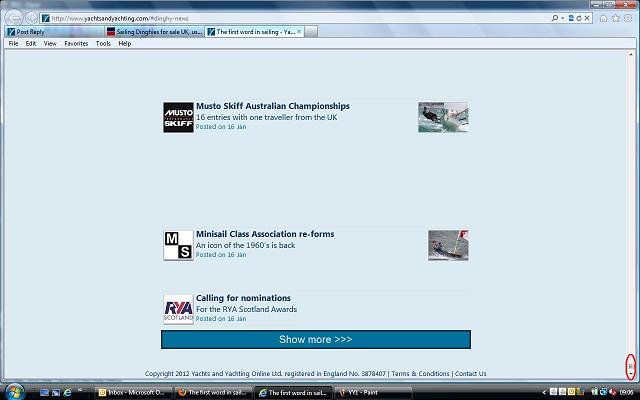Open the Tools menu
The height and width of the screenshot is (400, 640).
tap(103, 43)
